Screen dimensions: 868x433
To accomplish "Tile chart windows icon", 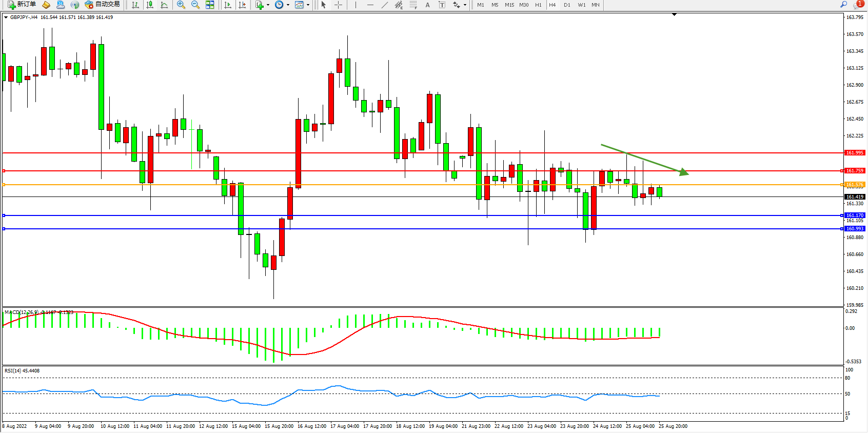I will click(x=210, y=5).
